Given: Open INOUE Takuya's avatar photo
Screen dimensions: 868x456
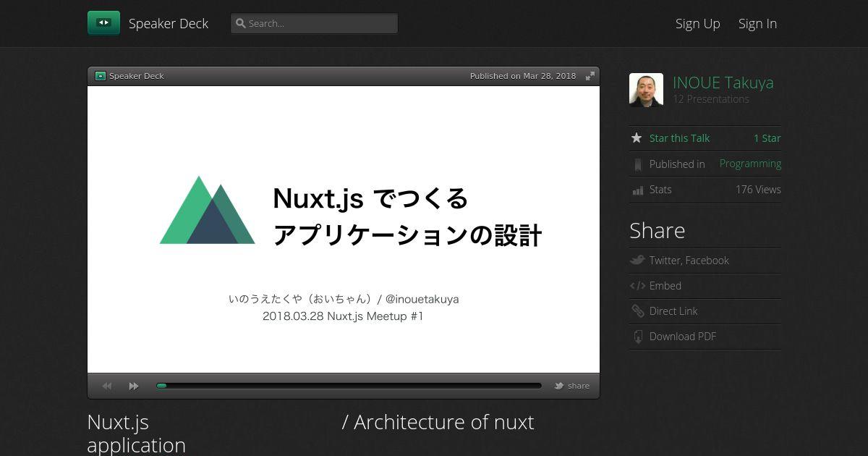Looking at the screenshot, I should click(646, 90).
